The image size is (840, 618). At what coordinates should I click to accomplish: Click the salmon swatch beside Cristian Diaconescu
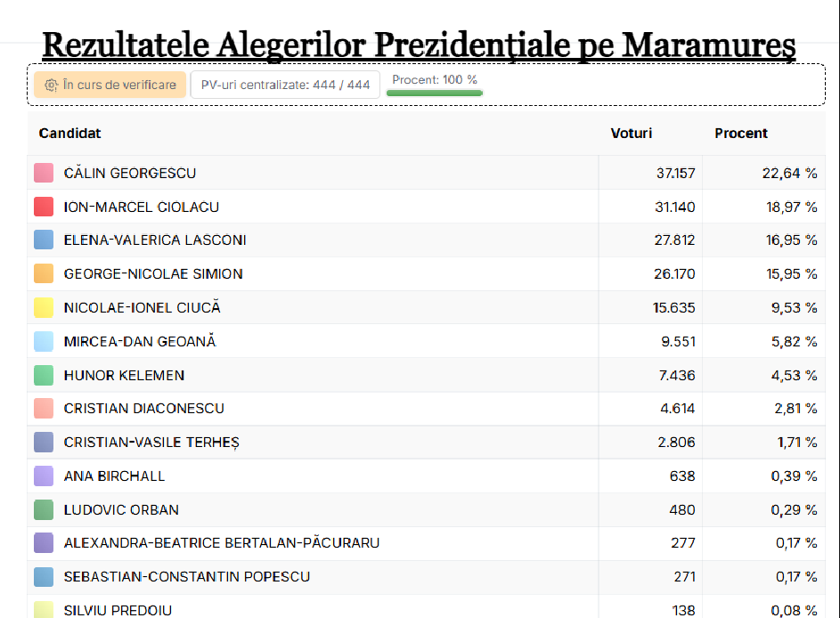click(44, 408)
